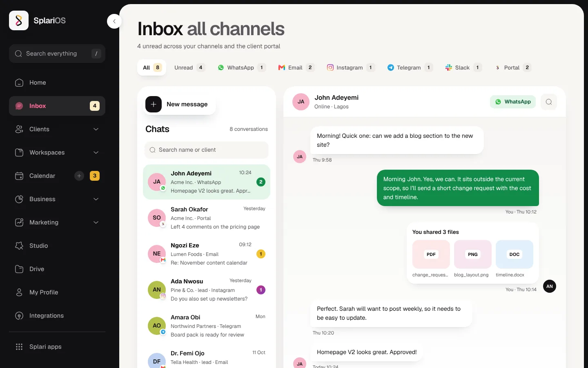The height and width of the screenshot is (368, 588).
Task: Start a New message
Action: (x=180, y=104)
